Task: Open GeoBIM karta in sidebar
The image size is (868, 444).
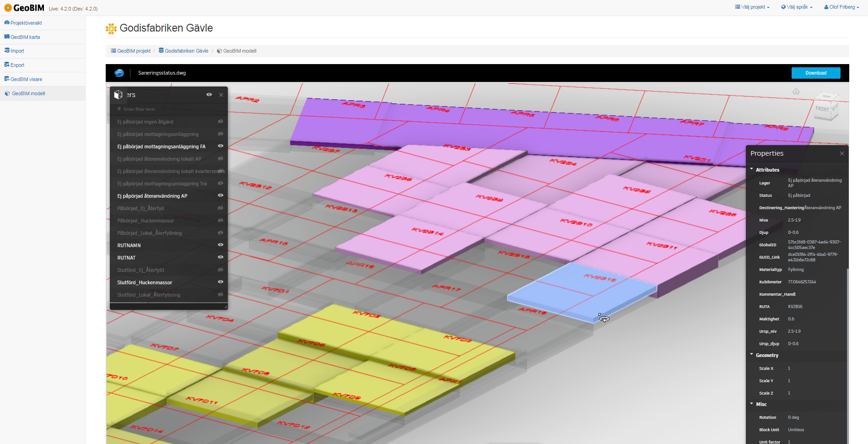Action: (25, 37)
